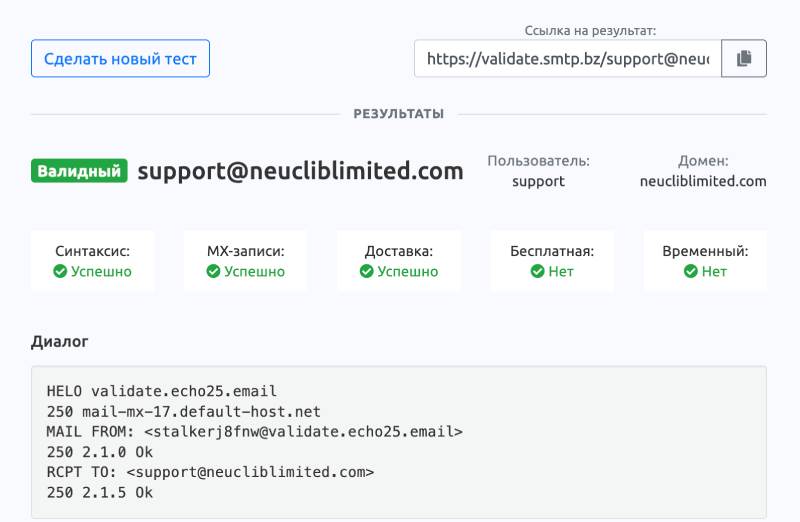Focus the result link URL field

click(x=567, y=59)
